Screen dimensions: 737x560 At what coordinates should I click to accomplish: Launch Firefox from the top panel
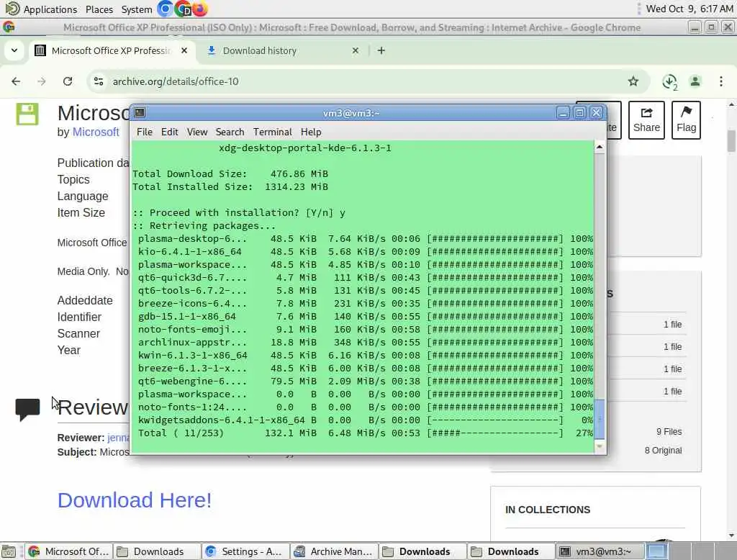(x=200, y=9)
